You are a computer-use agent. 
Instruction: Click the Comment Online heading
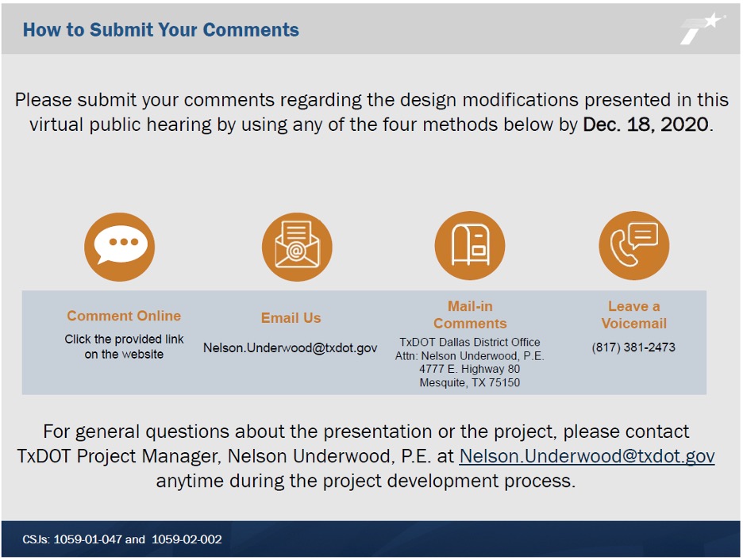pyautogui.click(x=124, y=316)
